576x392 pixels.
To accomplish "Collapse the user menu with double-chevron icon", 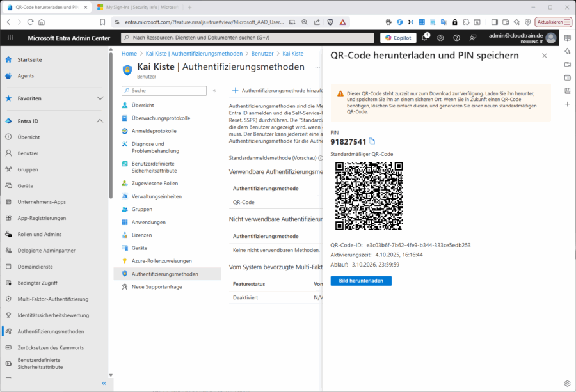I will point(214,91).
